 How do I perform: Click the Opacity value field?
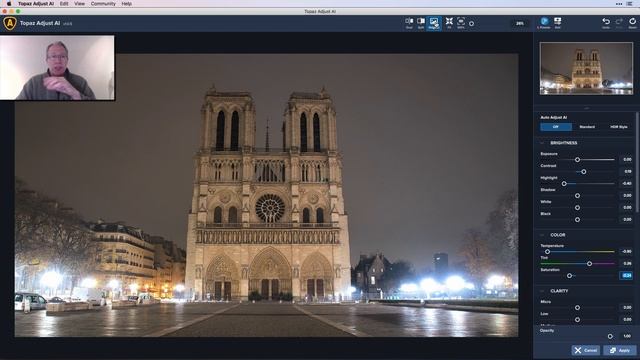pos(627,336)
